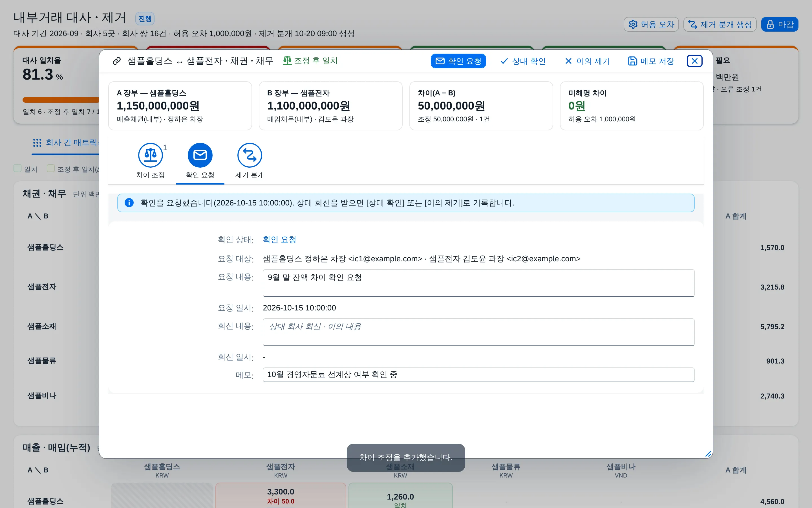This screenshot has height=508, width=812.
Task: Open the 제거 분개 arrows icon tab
Action: [250, 161]
